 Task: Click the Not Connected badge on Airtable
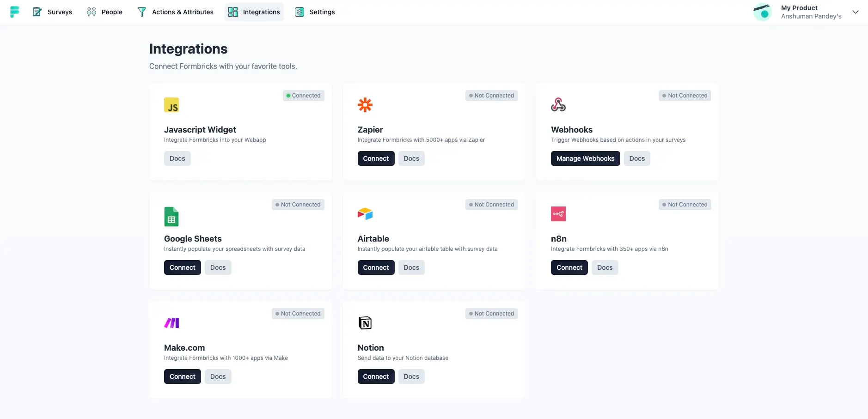click(x=491, y=205)
